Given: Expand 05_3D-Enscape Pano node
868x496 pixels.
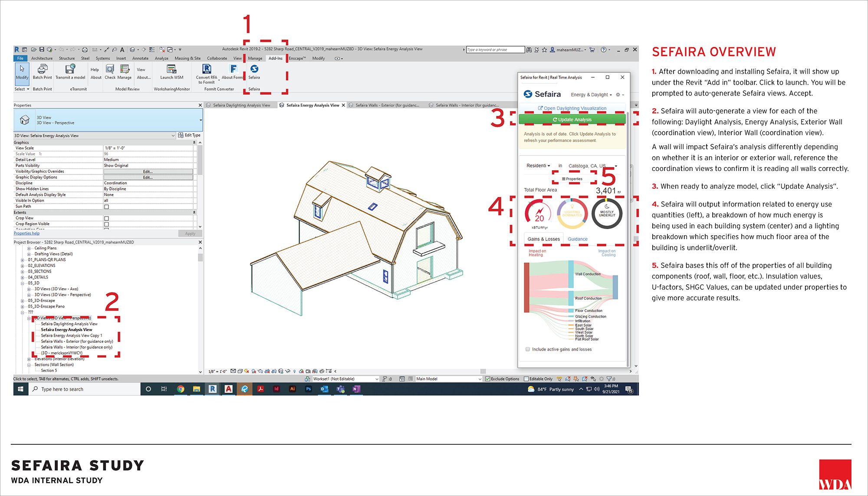Looking at the screenshot, I should click(23, 306).
